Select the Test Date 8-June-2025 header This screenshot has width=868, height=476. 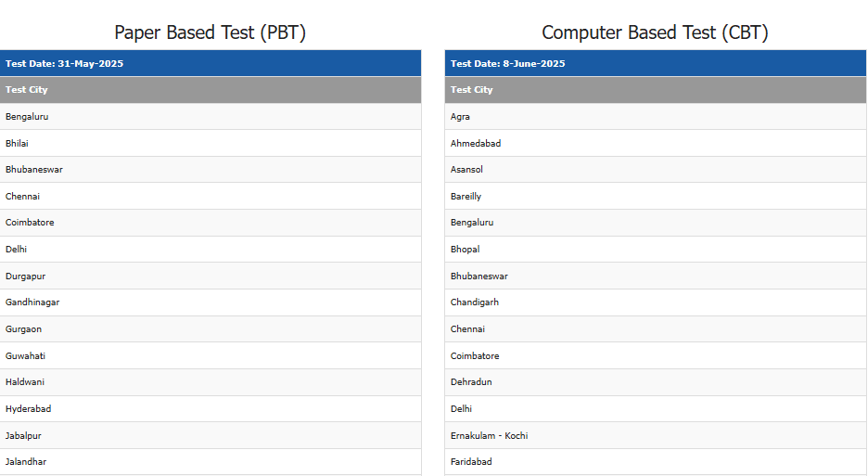coord(656,63)
